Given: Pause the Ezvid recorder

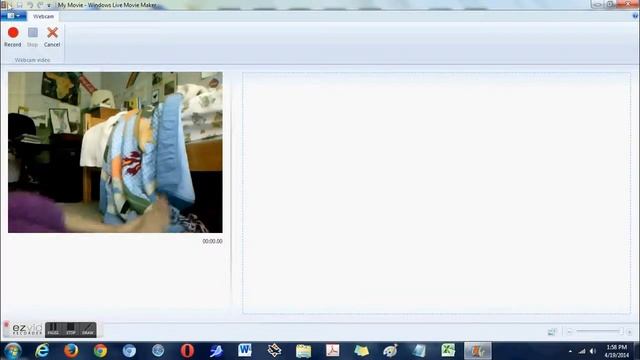Looking at the screenshot, I should point(53,329).
